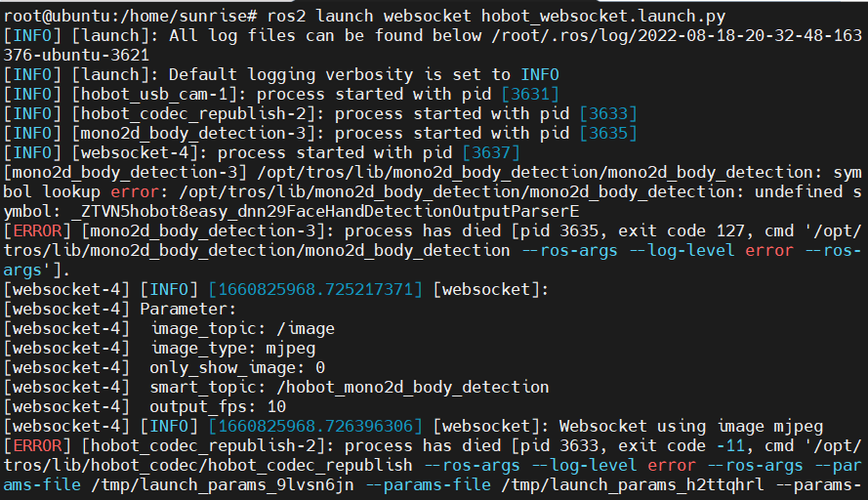Click the log path /root/.ros/log text
Screen dimensions: 868x500
560,35
